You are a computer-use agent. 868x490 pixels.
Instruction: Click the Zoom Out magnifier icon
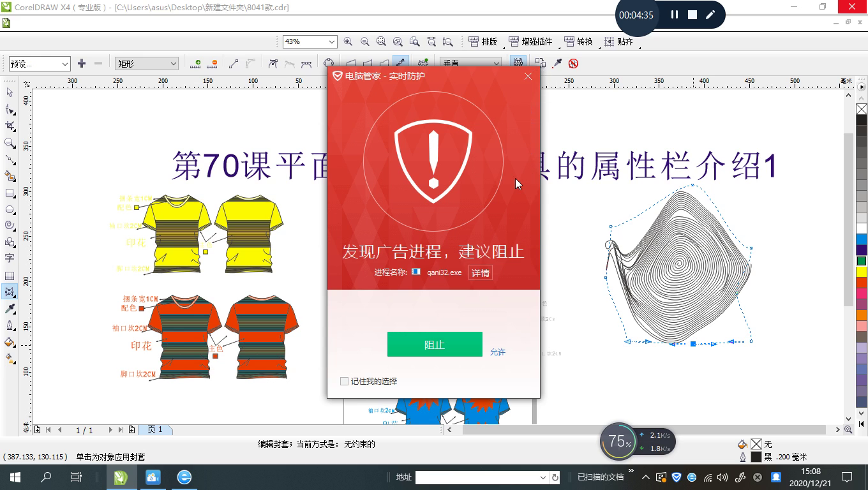pos(364,41)
